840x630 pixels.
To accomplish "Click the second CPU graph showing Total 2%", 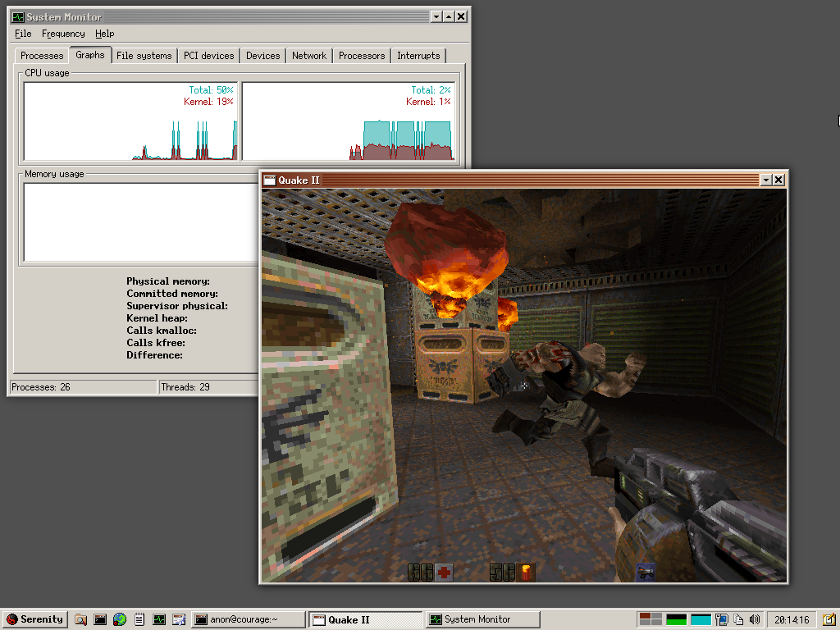I will tap(348, 121).
